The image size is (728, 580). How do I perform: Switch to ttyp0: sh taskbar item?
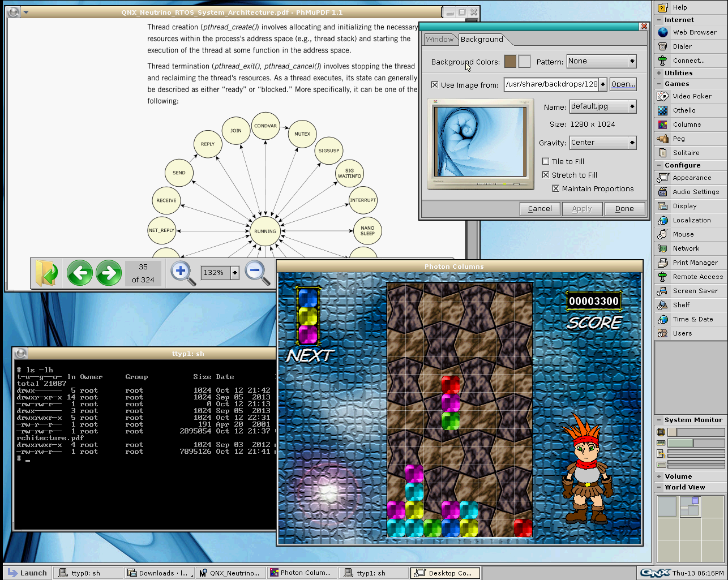[88, 573]
